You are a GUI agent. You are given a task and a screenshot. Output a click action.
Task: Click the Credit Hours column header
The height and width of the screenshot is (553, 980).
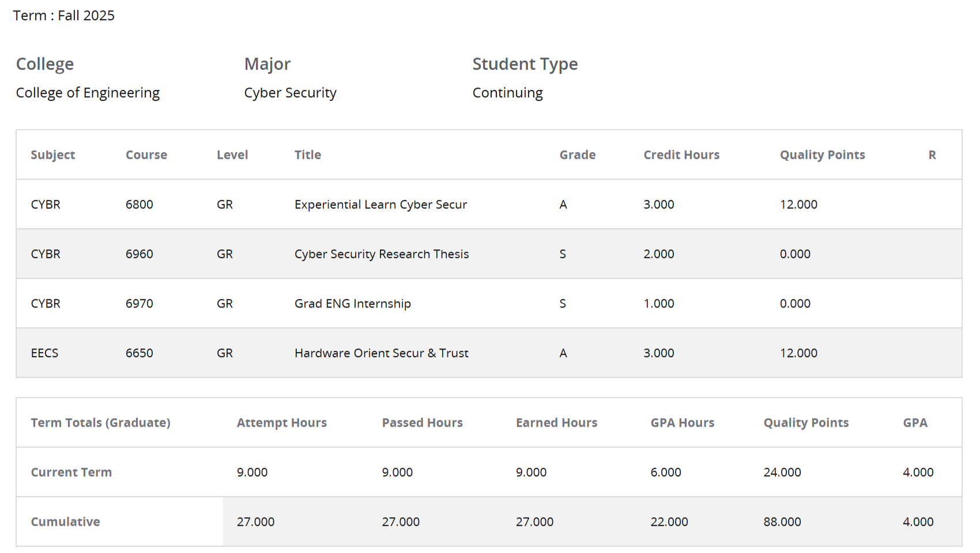[x=681, y=155]
